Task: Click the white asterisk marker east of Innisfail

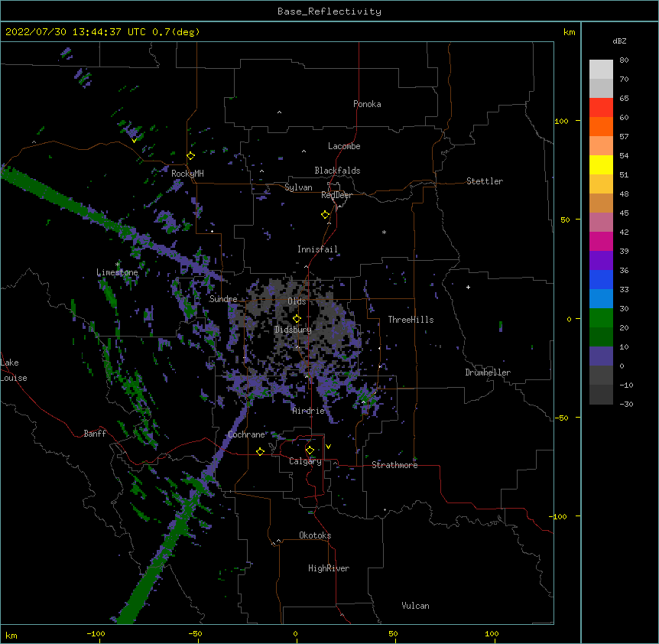Action: (x=384, y=233)
